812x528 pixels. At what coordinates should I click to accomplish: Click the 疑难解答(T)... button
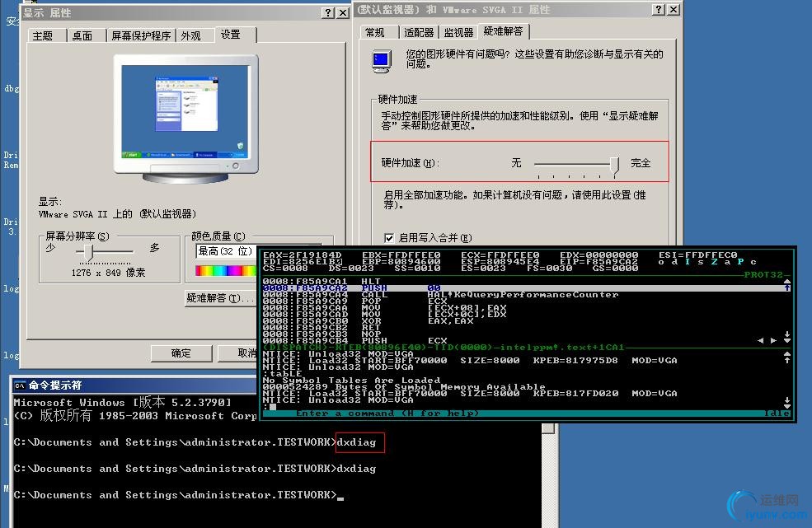coord(221,298)
